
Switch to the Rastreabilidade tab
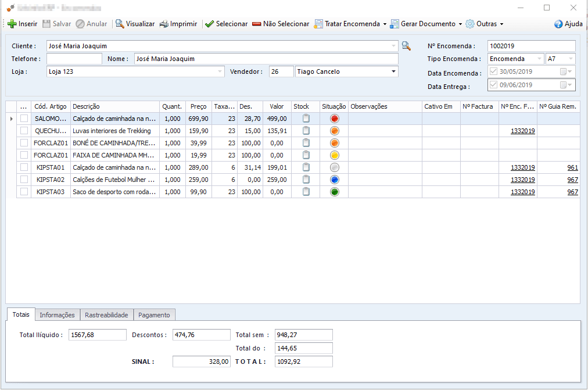point(106,315)
